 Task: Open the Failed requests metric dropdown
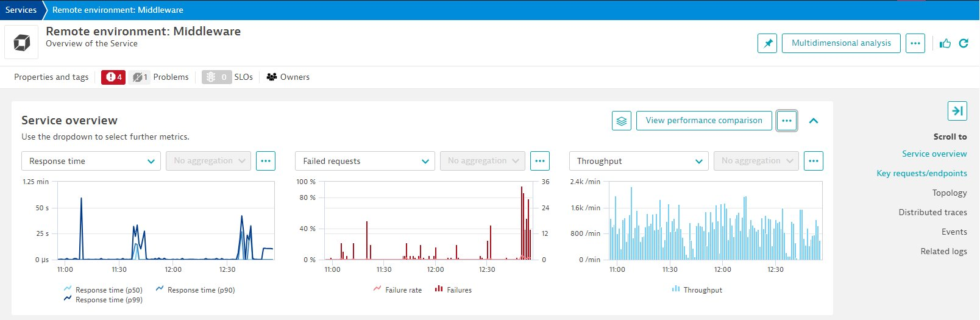pyautogui.click(x=364, y=161)
